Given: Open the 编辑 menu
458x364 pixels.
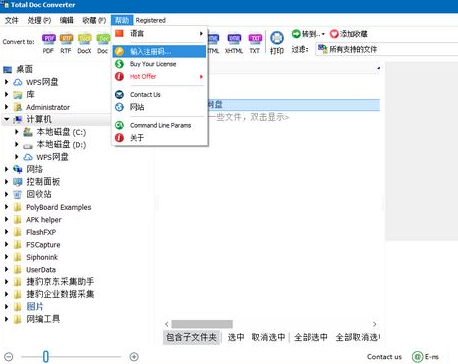Looking at the screenshot, I should point(67,20).
